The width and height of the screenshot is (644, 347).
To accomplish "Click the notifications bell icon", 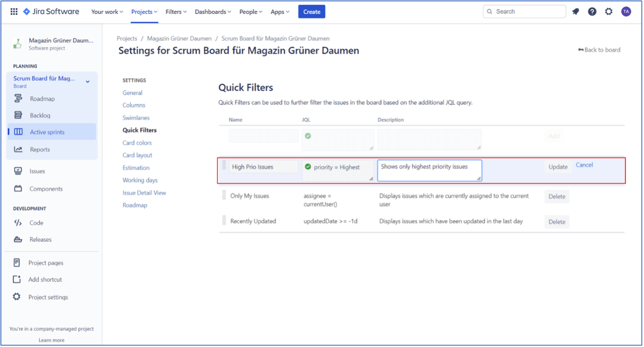I will pos(575,12).
